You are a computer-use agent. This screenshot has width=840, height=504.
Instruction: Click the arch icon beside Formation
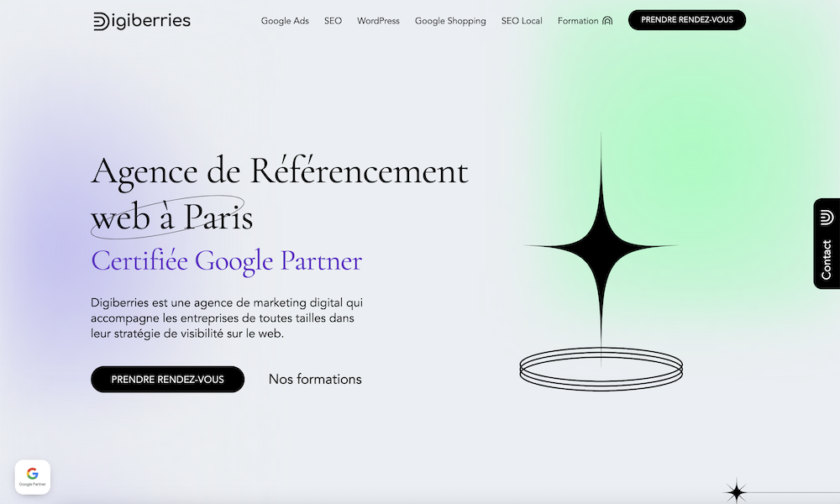point(607,21)
